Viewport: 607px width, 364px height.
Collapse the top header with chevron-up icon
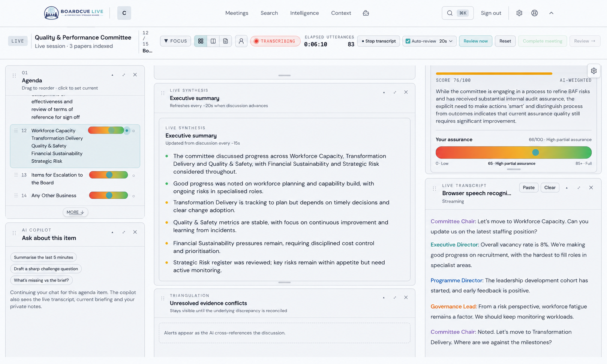(x=551, y=13)
